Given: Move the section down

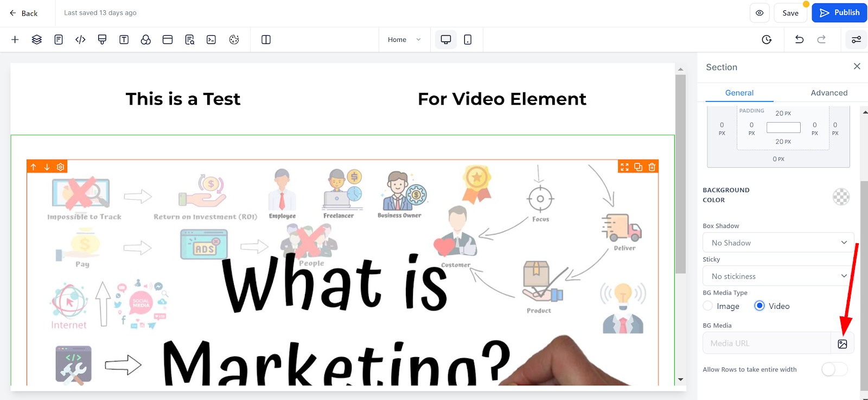Looking at the screenshot, I should pos(47,167).
